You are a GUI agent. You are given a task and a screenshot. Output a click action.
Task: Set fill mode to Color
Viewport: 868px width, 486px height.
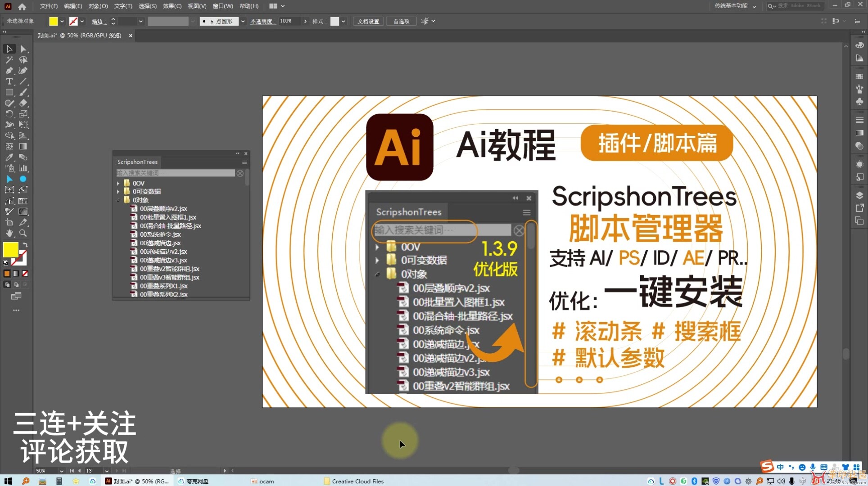tap(7, 273)
